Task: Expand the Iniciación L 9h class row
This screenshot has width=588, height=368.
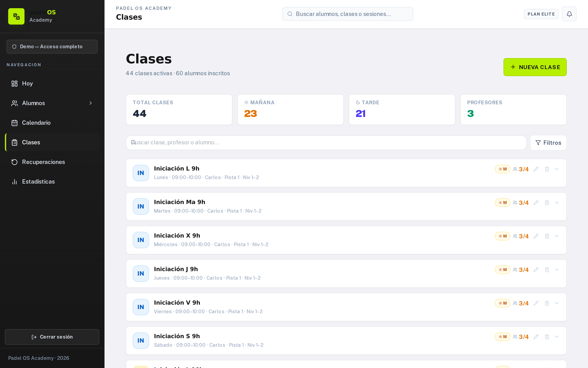Action: tap(557, 169)
